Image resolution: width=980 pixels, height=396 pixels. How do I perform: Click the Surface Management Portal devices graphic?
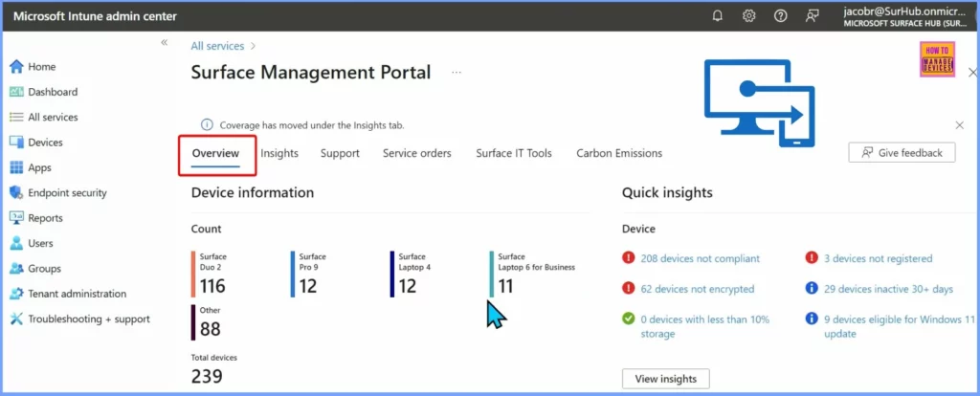[760, 103]
